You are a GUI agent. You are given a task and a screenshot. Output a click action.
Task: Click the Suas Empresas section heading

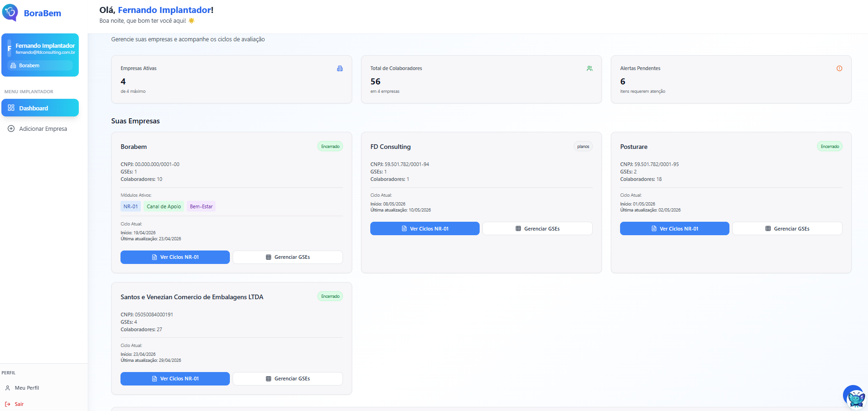click(135, 121)
